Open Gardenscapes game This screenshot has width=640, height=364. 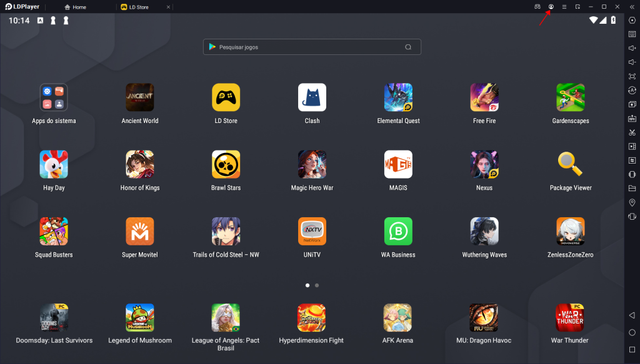(x=570, y=97)
